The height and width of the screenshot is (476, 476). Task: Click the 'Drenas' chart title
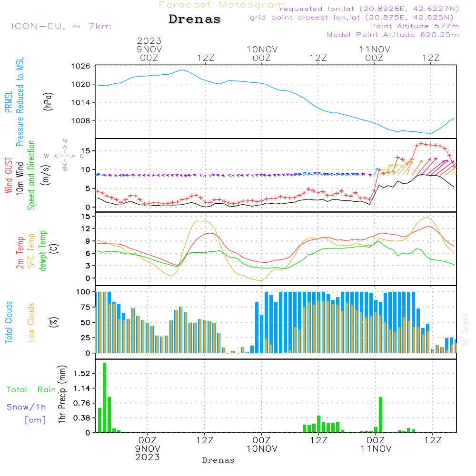(x=195, y=19)
